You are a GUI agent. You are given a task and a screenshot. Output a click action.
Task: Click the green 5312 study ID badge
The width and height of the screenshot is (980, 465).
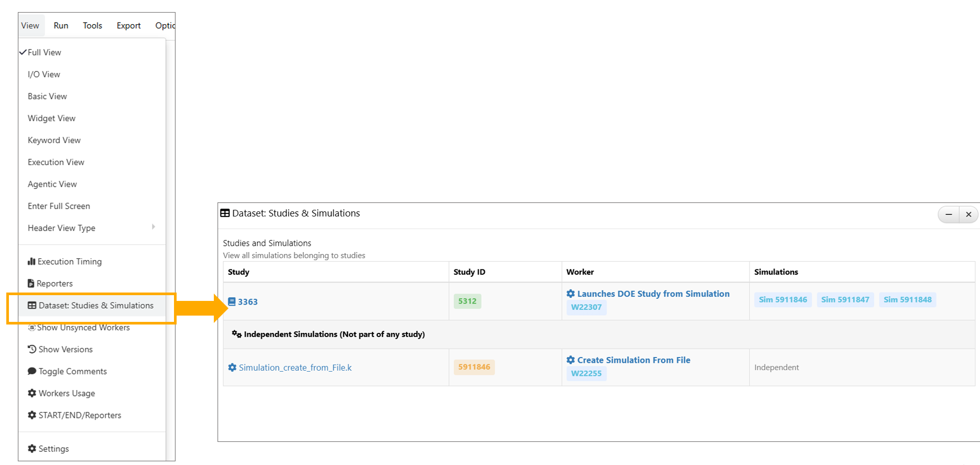click(x=467, y=301)
